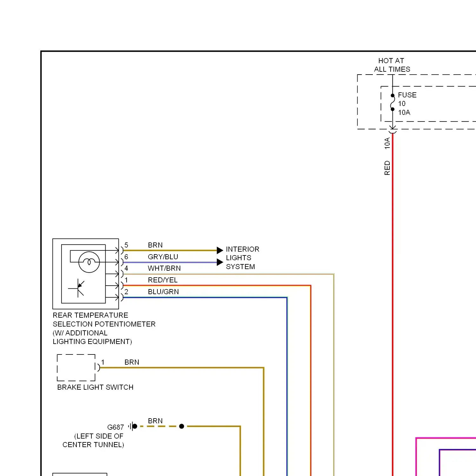
Task: Click the G687 ground identifier text
Action: point(116,427)
